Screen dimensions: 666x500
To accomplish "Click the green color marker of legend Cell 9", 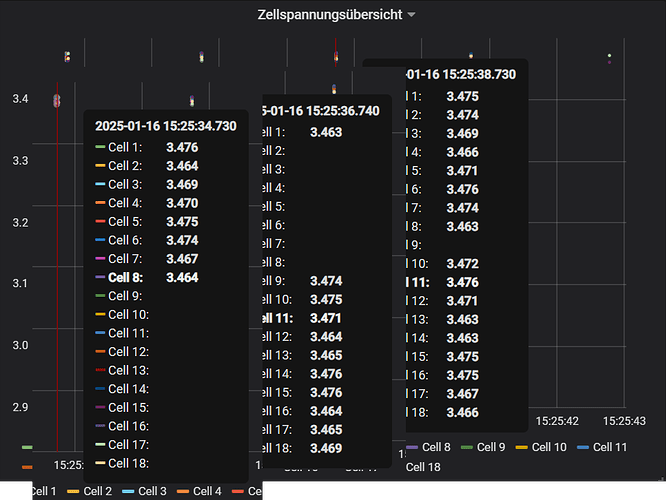I will click(467, 447).
